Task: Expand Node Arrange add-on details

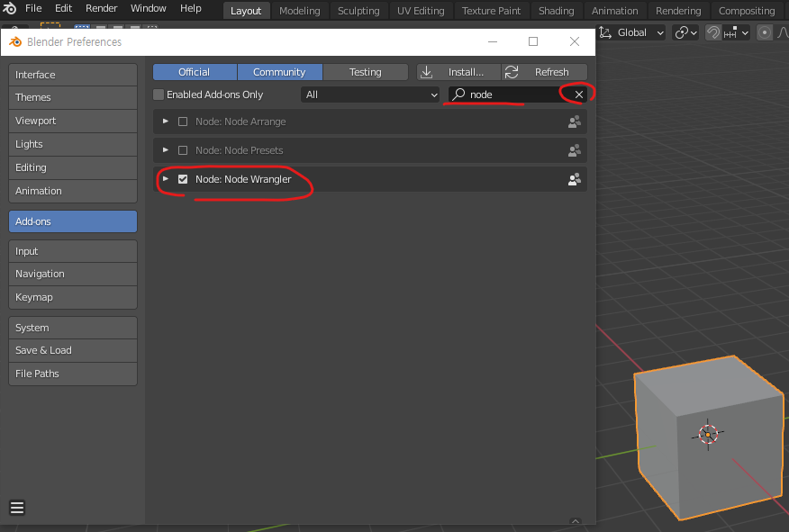Action: (x=165, y=122)
